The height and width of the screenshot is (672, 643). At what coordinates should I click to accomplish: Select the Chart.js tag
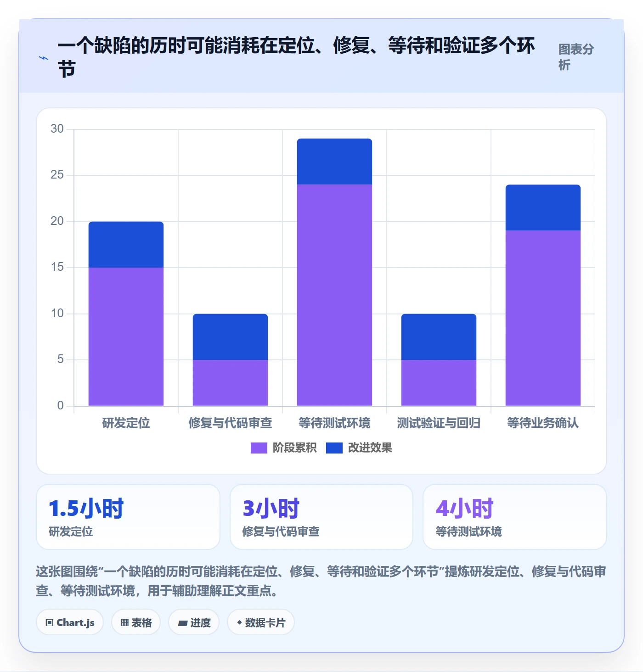70,622
